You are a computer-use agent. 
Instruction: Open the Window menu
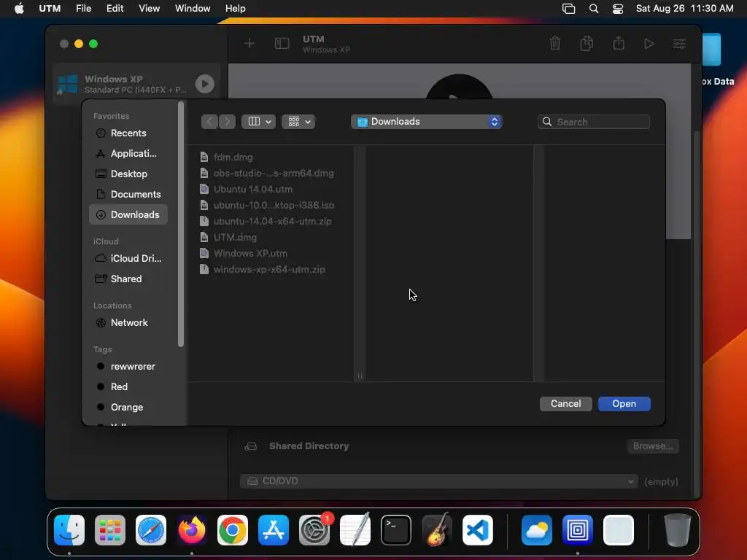[193, 9]
